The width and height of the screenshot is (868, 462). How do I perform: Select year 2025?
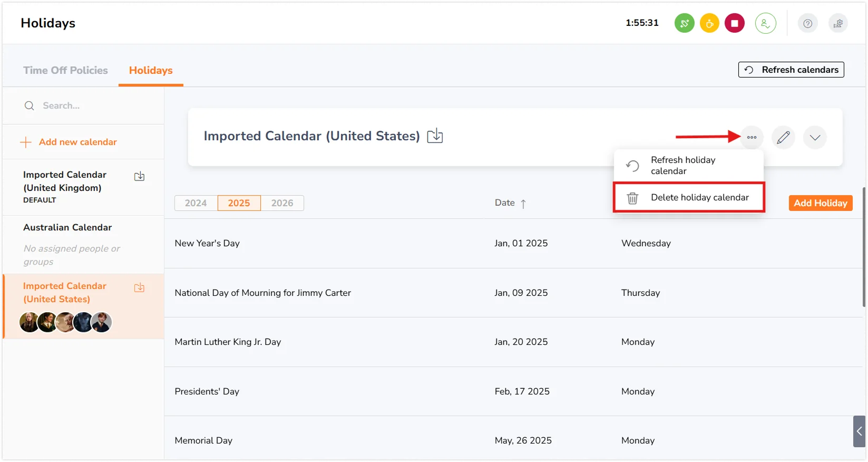click(x=239, y=203)
